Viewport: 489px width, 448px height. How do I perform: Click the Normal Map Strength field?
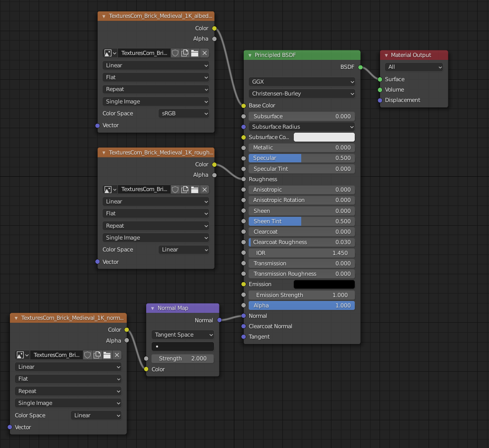click(x=183, y=358)
